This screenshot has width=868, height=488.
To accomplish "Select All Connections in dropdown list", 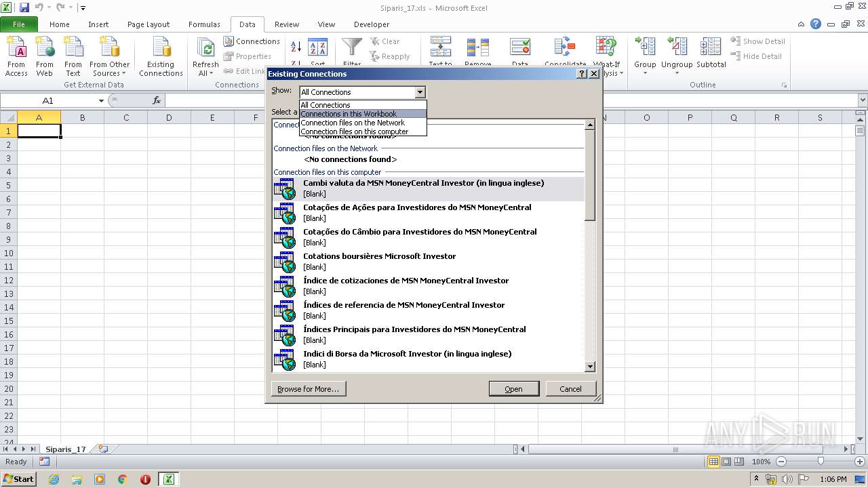I will (x=363, y=105).
